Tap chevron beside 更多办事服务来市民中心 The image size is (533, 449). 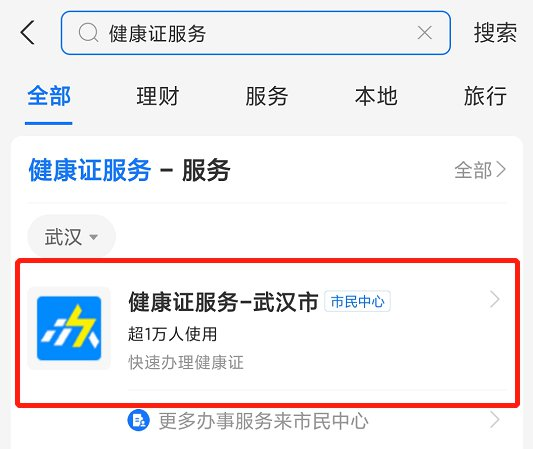[495, 420]
